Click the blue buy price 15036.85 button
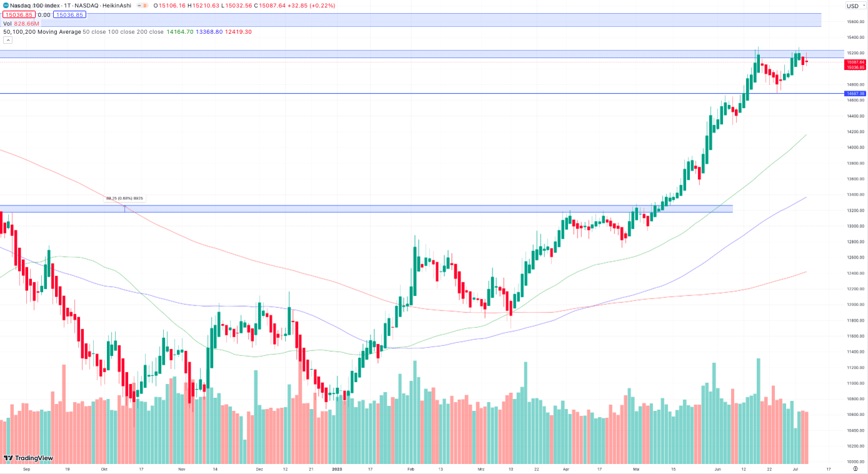The width and height of the screenshot is (868, 474). coord(70,14)
